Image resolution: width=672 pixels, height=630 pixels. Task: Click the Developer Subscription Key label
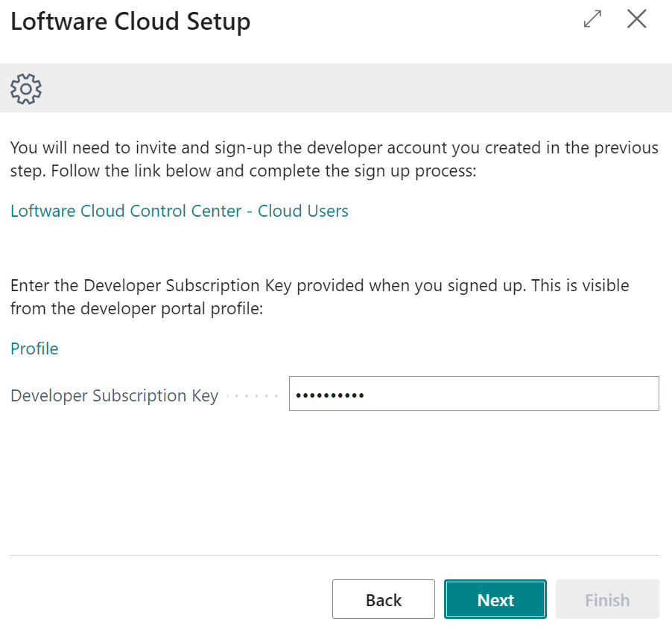pos(114,395)
